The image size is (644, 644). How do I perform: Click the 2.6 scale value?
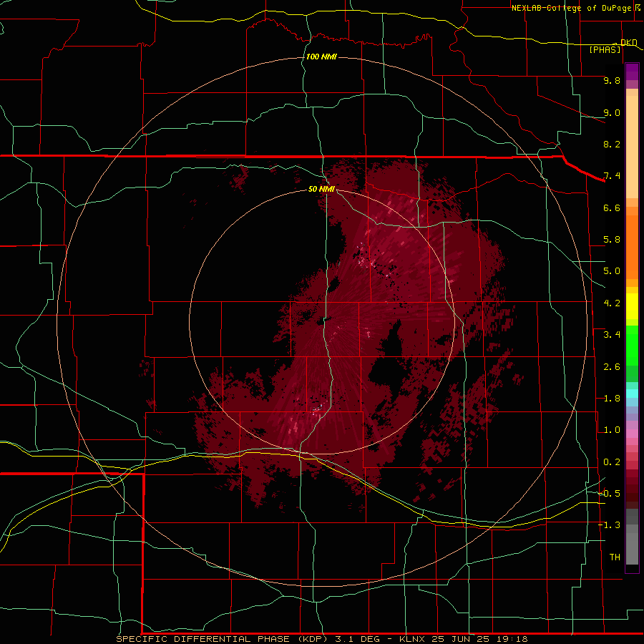pos(612,367)
